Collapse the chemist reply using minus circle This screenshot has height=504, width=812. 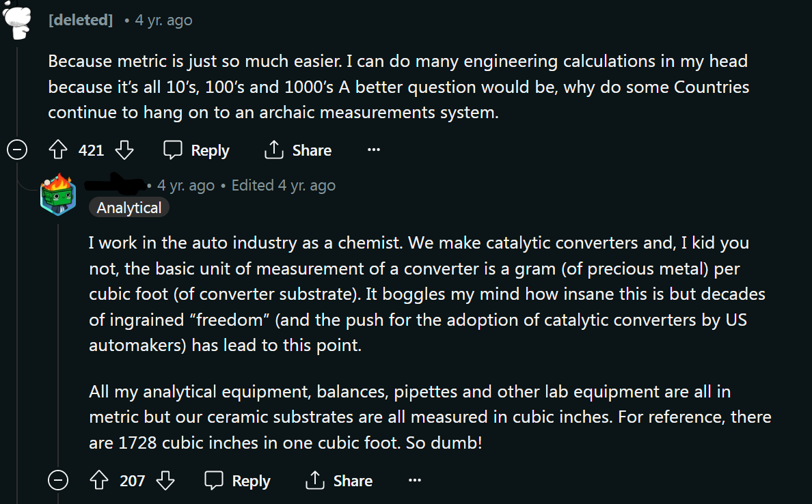coord(58,480)
